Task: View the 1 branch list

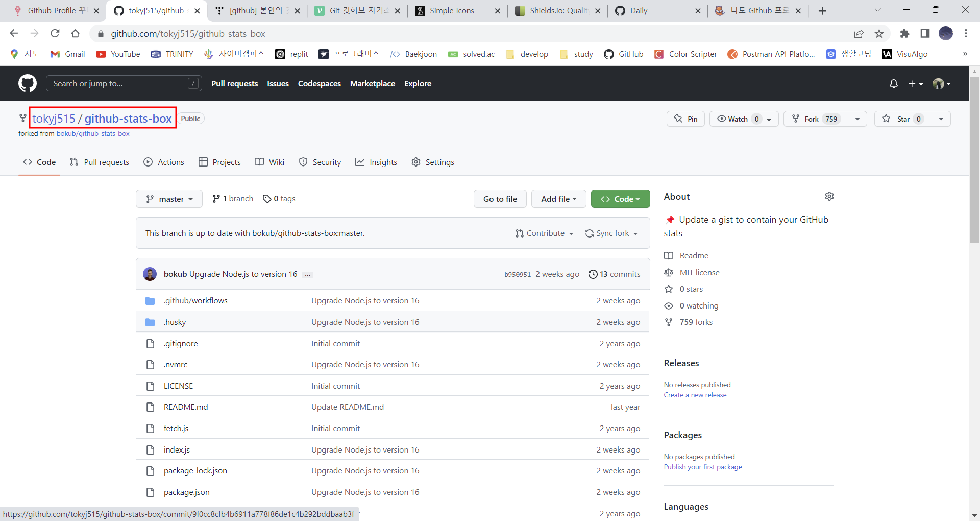Action: point(233,199)
